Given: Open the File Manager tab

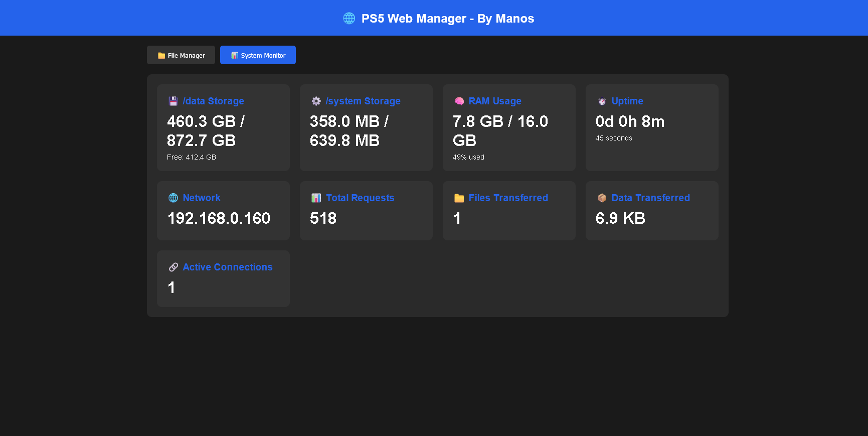Looking at the screenshot, I should [x=181, y=55].
